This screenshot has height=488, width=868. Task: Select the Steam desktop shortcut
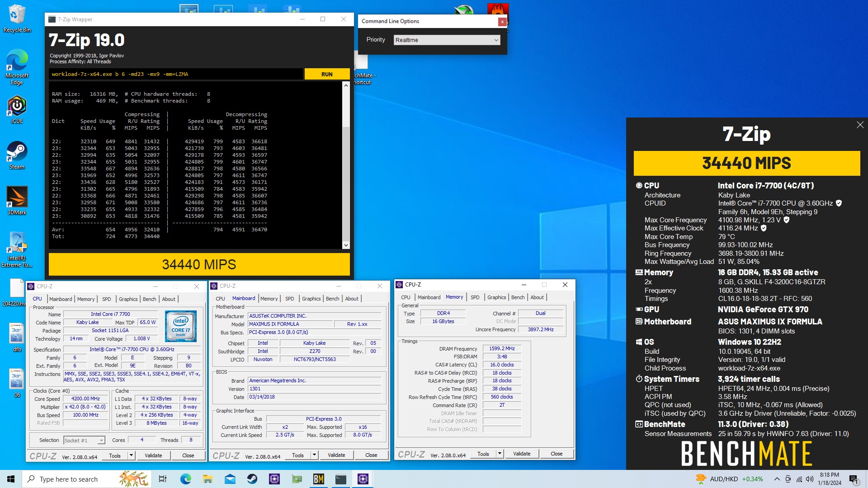coord(17,155)
